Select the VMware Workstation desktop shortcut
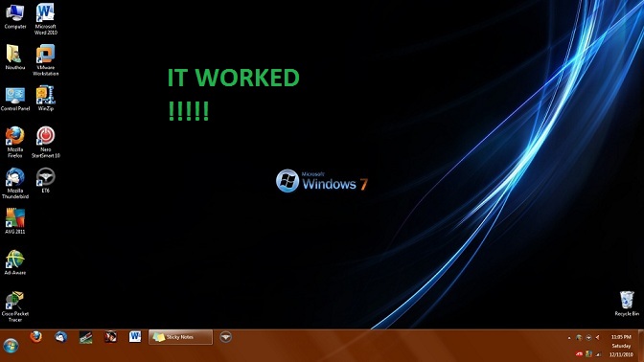 (46, 60)
